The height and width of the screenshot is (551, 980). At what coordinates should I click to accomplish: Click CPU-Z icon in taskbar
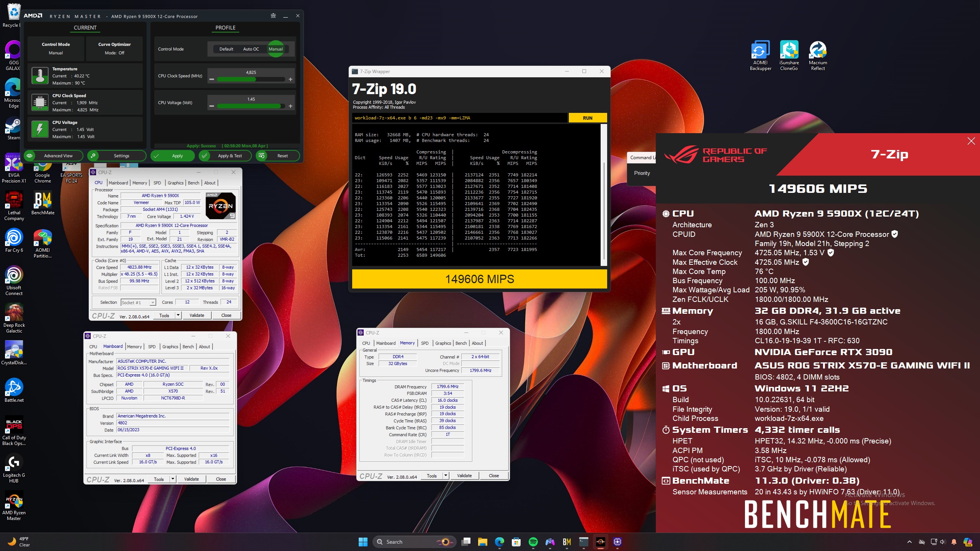tap(617, 542)
